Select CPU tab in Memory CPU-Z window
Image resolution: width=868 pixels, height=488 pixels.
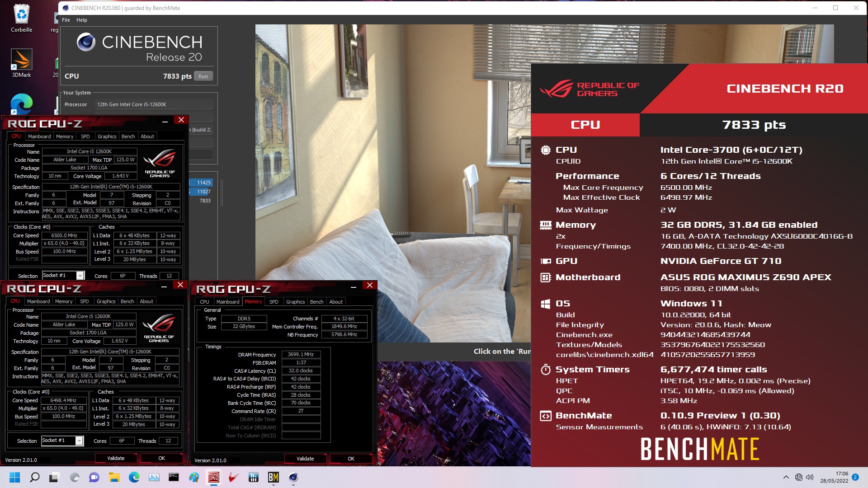pos(205,301)
